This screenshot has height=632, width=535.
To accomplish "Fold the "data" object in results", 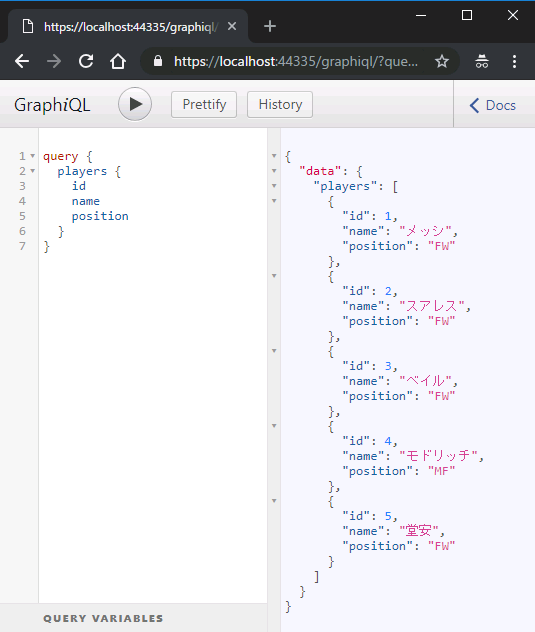I will (274, 171).
